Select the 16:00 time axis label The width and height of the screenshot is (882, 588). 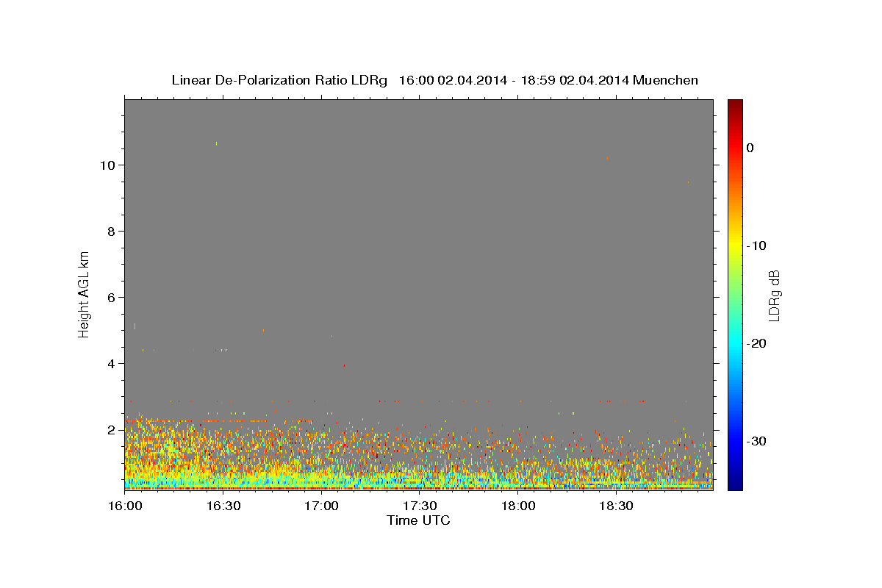click(x=125, y=506)
